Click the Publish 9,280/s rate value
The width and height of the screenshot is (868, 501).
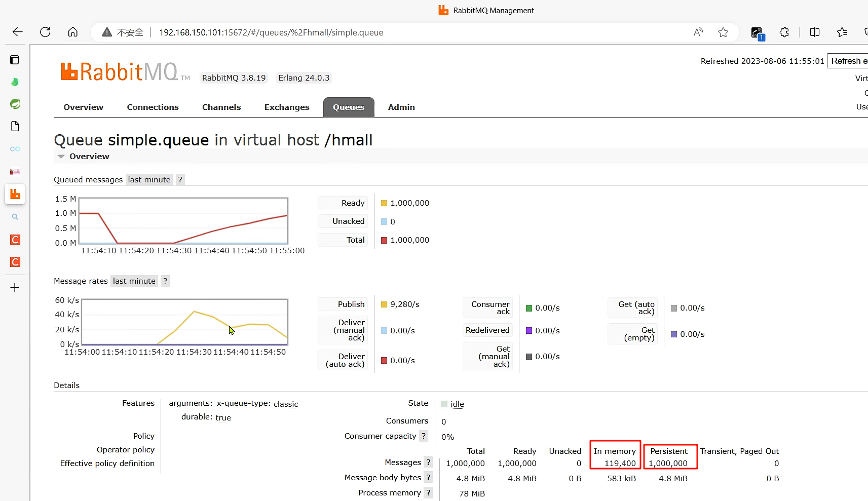(405, 304)
